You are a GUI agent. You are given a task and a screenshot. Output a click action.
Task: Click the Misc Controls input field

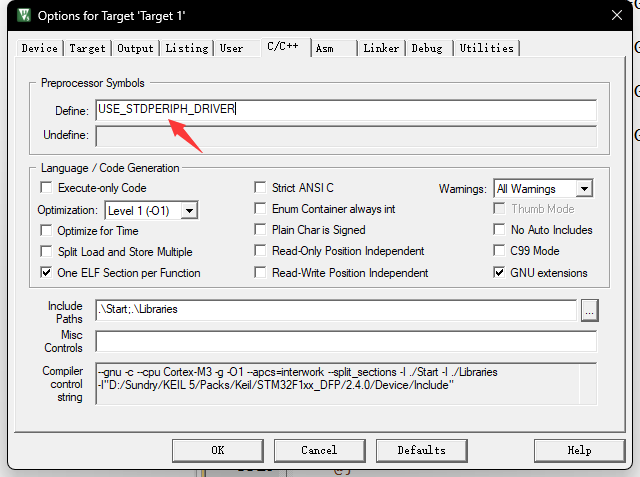(x=345, y=341)
